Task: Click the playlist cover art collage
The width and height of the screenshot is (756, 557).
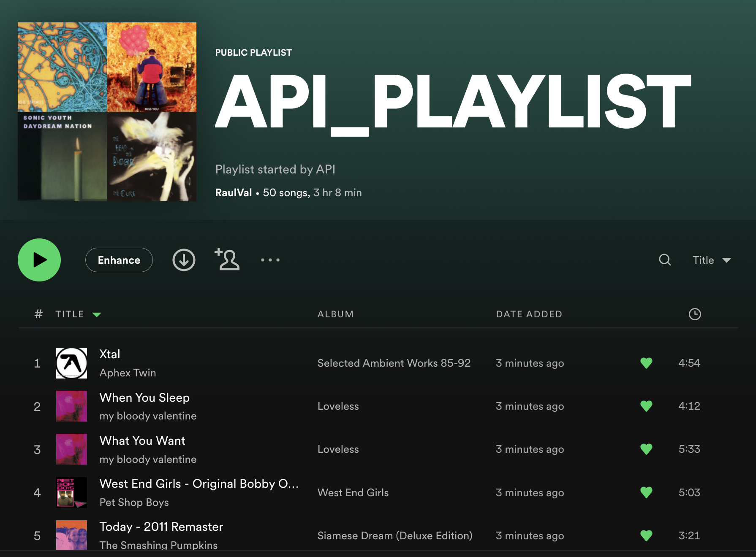Action: [x=107, y=112]
